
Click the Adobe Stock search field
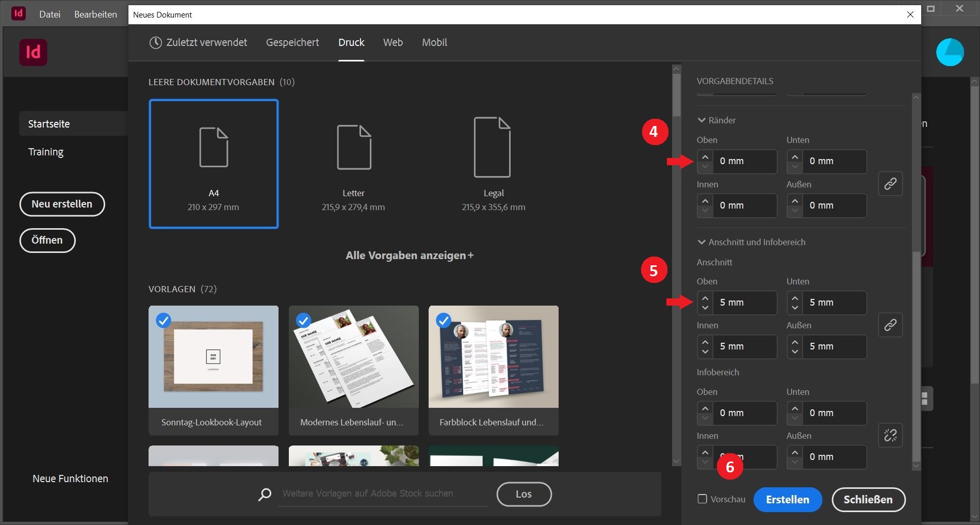[x=383, y=494]
